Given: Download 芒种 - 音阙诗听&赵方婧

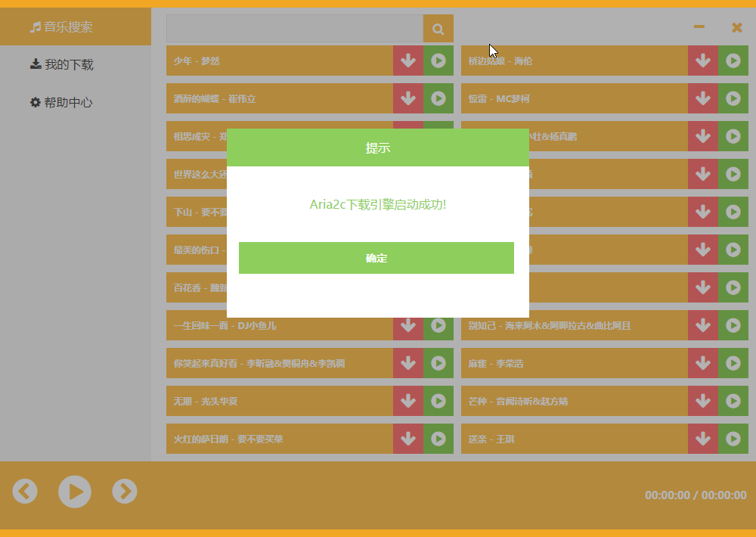Looking at the screenshot, I should (703, 401).
